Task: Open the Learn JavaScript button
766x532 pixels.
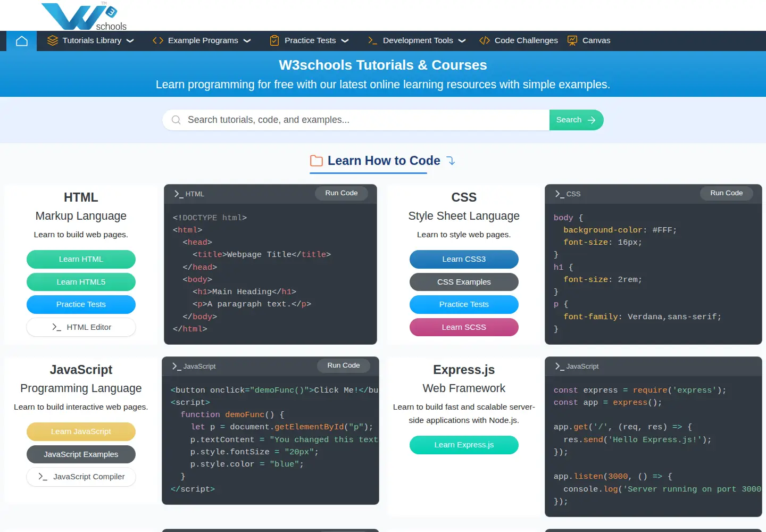Action: (81, 431)
